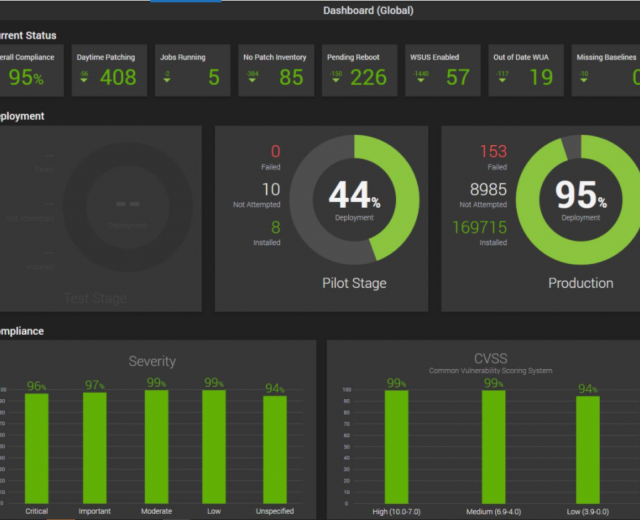Click the Compliance section heading
640x520 pixels.
[22, 331]
